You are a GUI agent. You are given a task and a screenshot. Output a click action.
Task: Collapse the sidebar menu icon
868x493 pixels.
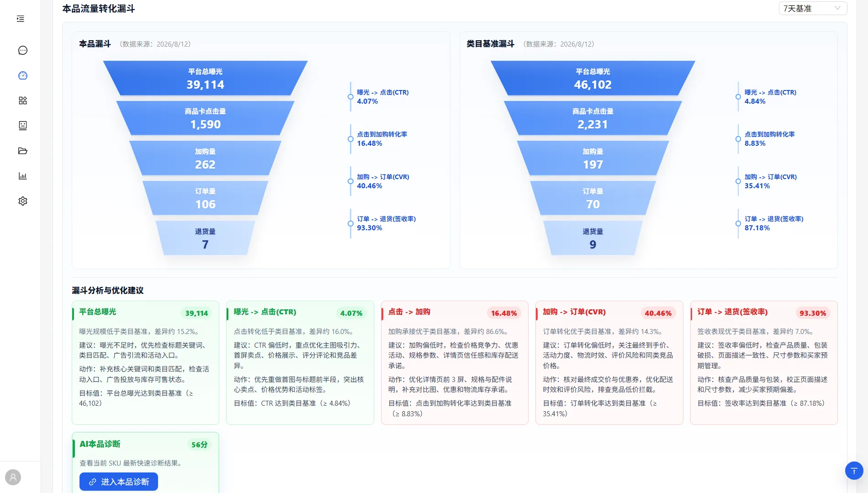[x=21, y=19]
